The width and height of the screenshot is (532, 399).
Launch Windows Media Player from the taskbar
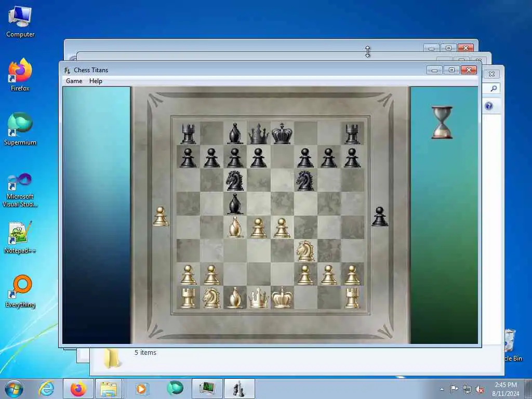click(x=141, y=389)
